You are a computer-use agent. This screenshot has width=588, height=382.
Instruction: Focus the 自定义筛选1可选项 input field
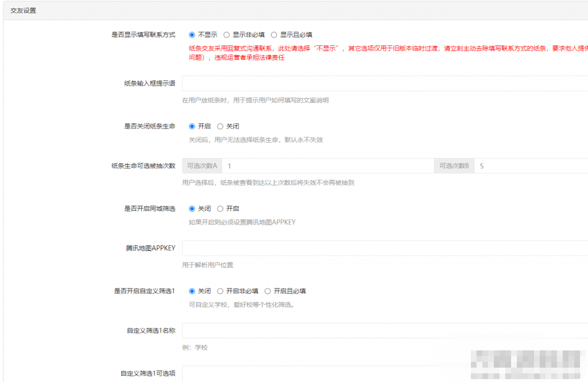click(x=385, y=374)
